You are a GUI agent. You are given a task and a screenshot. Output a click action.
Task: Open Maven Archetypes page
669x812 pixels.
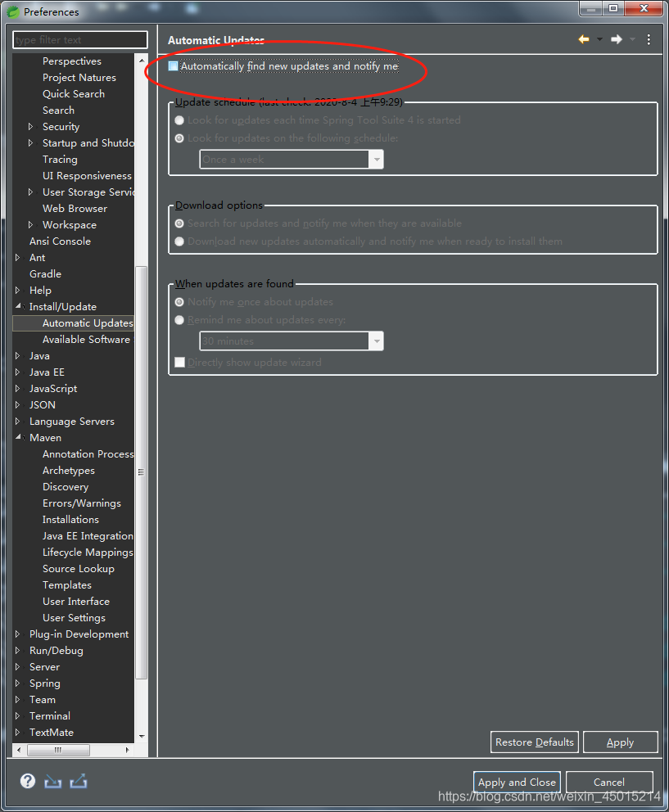tap(69, 471)
